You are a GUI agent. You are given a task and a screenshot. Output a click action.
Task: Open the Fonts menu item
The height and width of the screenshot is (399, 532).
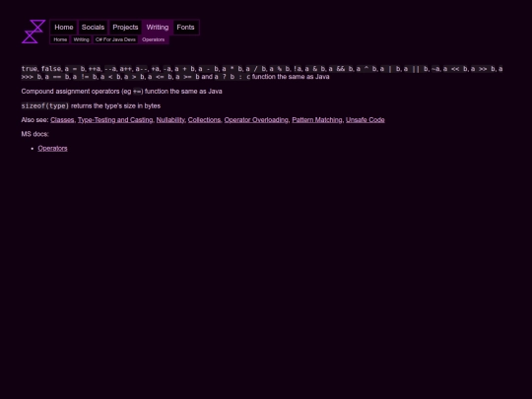(x=185, y=28)
